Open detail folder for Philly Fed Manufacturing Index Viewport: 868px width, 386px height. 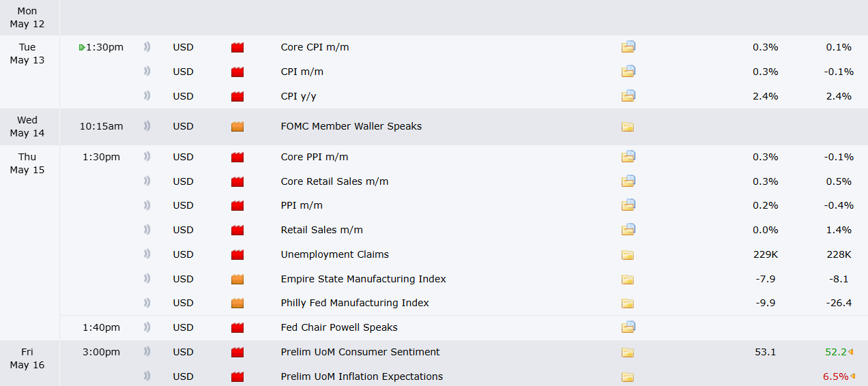click(x=628, y=303)
